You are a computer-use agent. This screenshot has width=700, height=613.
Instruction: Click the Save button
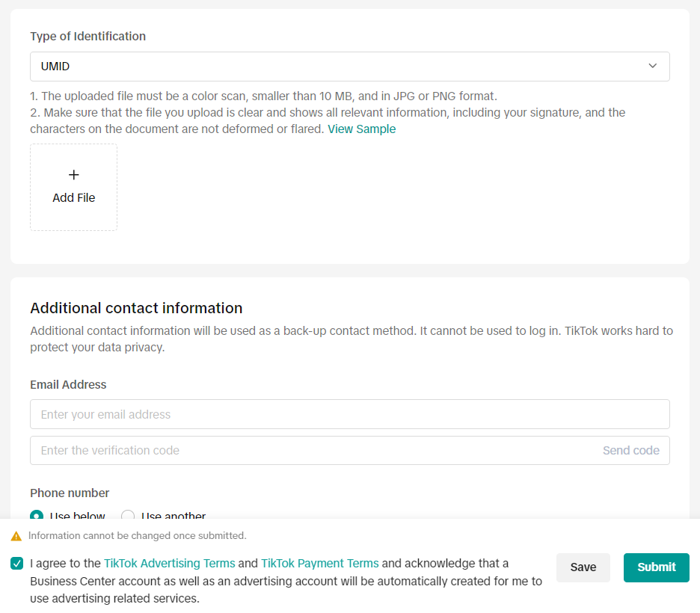click(x=583, y=567)
